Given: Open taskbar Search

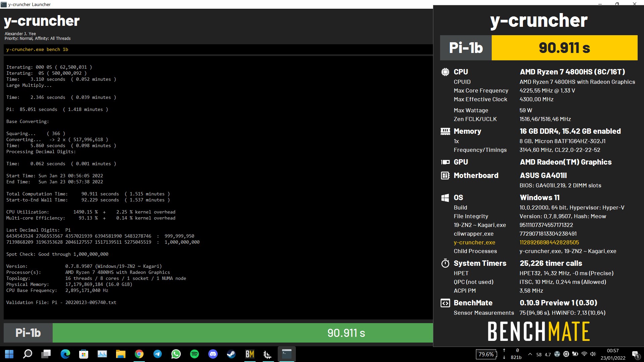Looking at the screenshot, I should (x=28, y=354).
